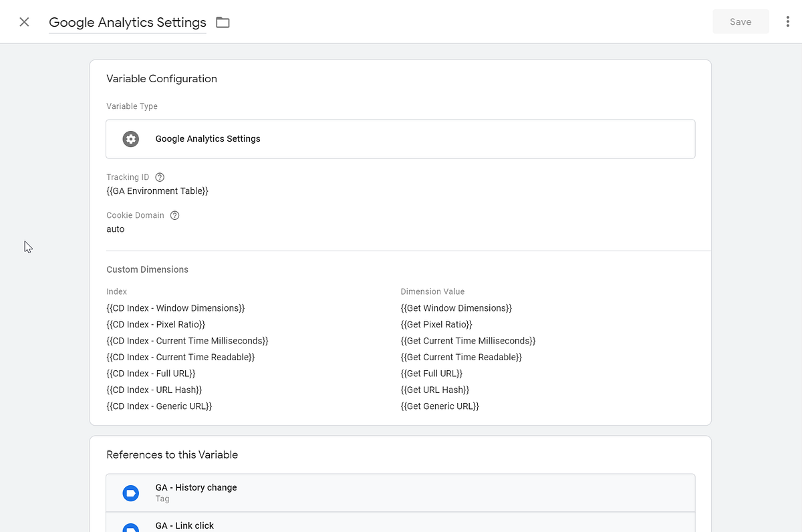Image resolution: width=802 pixels, height=532 pixels.
Task: Open the Tracking ID help icon
Action: coord(159,176)
